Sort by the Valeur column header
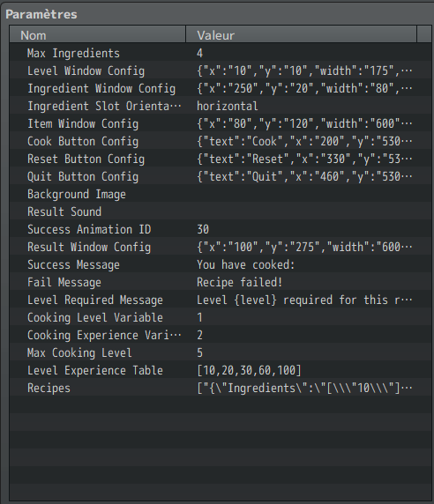Image resolution: width=434 pixels, height=504 pixels. (x=301, y=34)
